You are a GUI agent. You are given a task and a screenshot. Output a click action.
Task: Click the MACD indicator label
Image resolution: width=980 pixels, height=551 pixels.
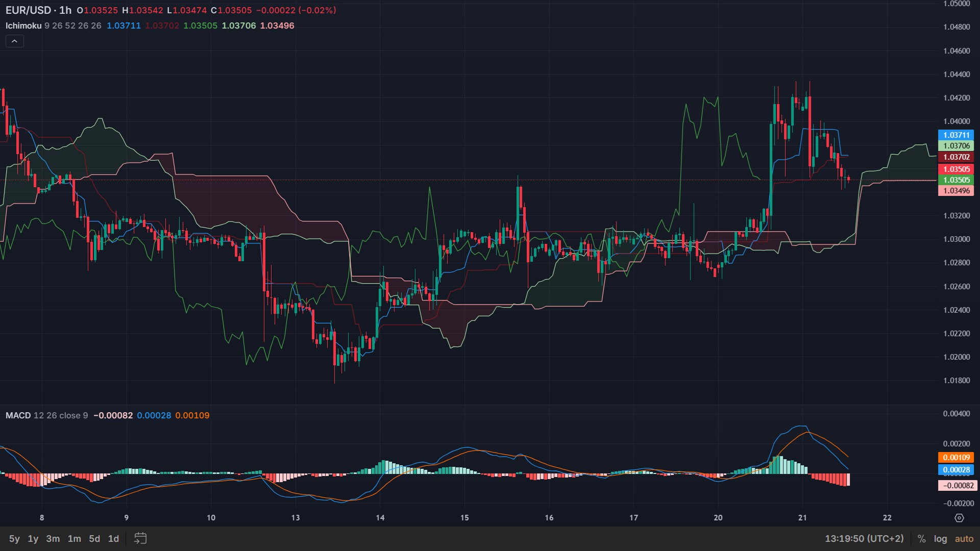pos(18,415)
